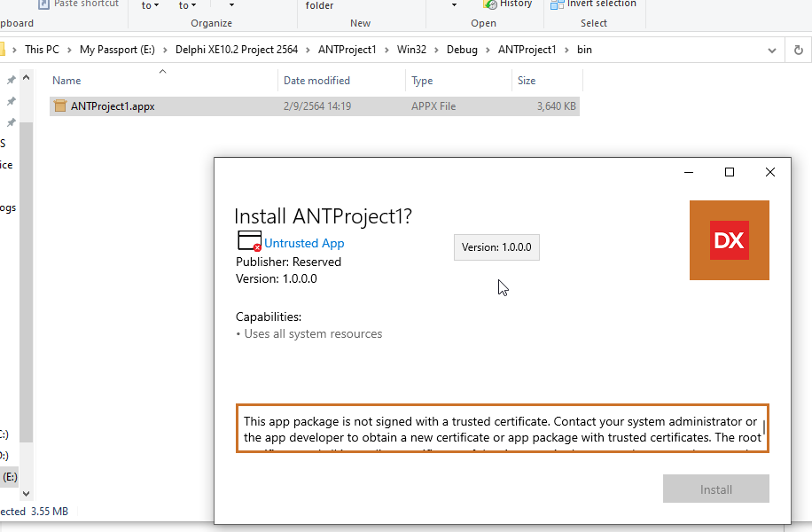Open the address bar history dropdown

click(x=769, y=51)
